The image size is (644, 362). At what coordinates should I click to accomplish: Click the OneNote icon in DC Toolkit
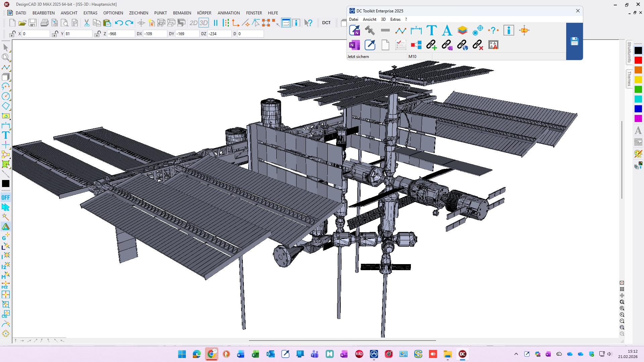click(x=354, y=45)
